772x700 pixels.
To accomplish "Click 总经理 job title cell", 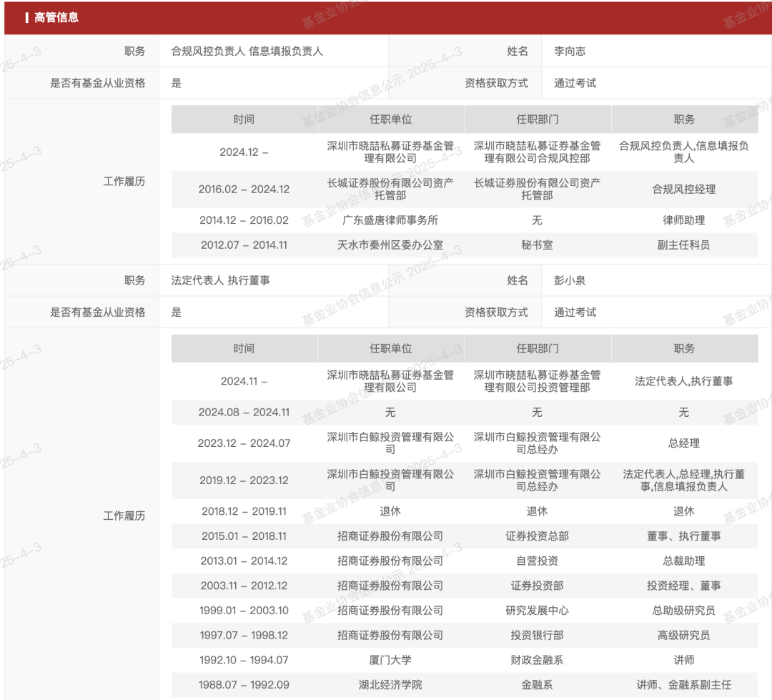I will coord(684,443).
